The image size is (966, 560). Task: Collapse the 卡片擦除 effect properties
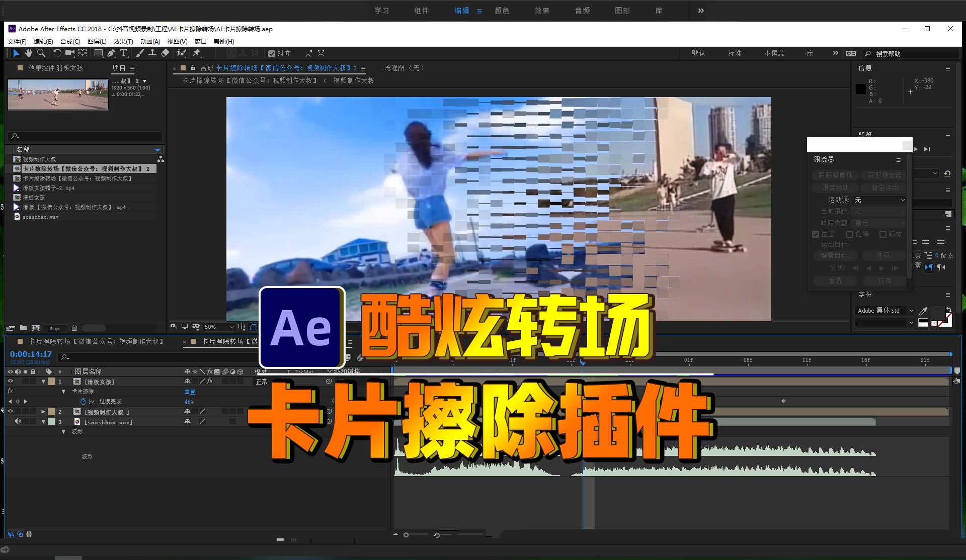tap(63, 391)
